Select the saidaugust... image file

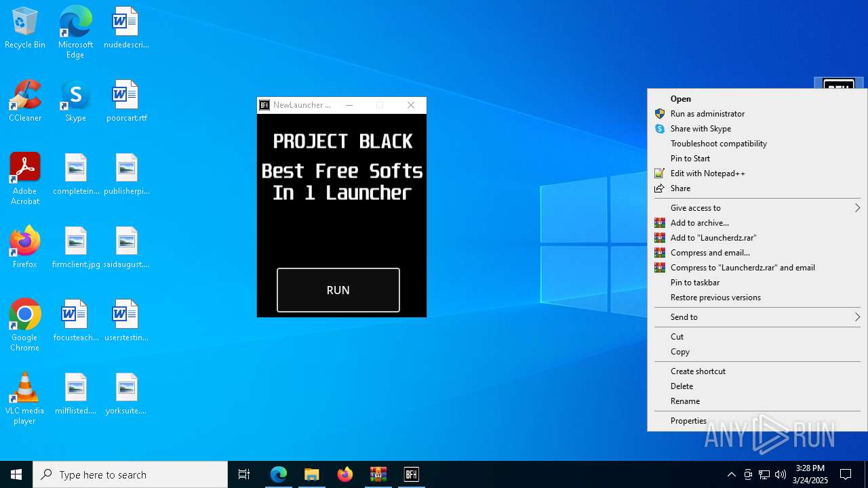[126, 248]
